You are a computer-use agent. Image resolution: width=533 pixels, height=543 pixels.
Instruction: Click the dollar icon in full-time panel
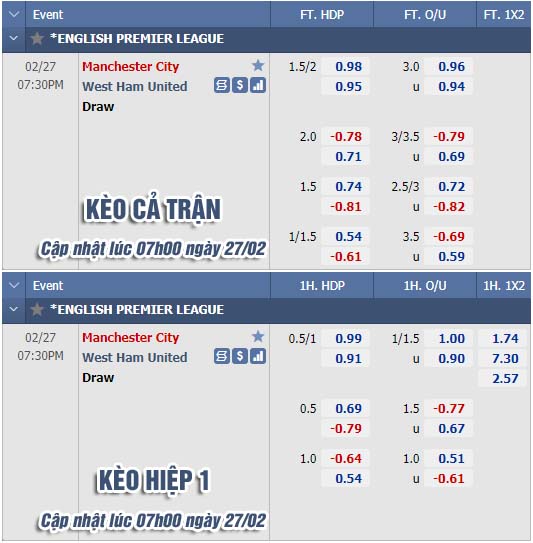(240, 86)
